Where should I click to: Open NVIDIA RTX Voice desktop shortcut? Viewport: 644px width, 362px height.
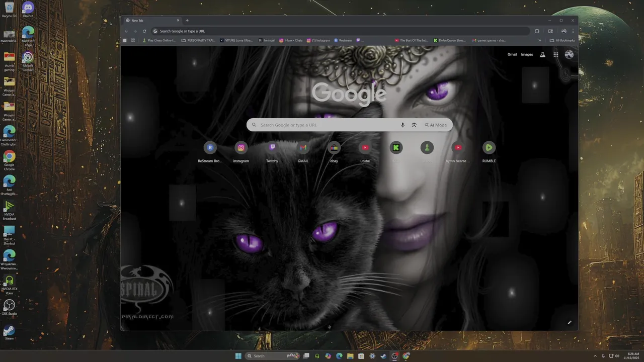9,285
